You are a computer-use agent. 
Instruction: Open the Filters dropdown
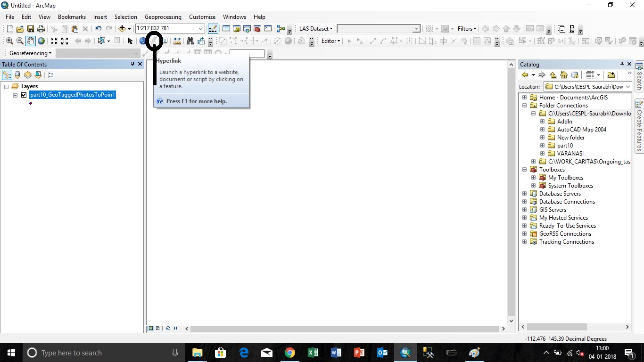point(467,29)
